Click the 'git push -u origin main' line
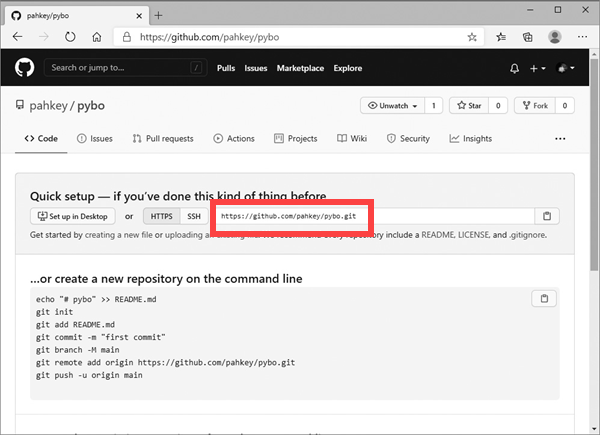 [x=89, y=375]
